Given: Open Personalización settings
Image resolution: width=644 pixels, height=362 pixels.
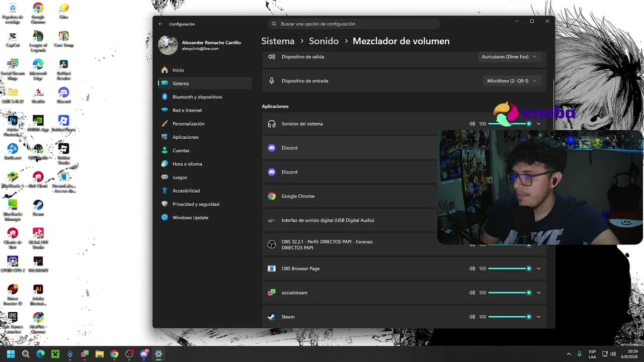Looking at the screenshot, I should (x=205, y=124).
